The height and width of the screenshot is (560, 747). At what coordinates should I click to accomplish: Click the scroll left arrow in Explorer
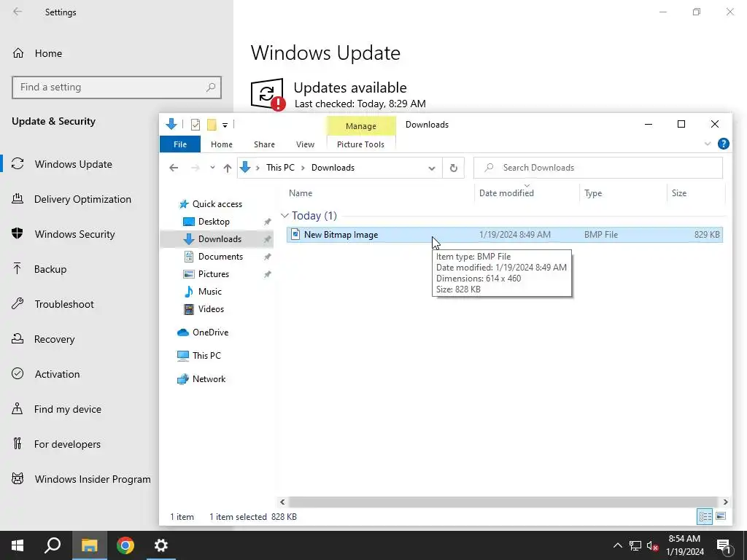click(x=282, y=502)
